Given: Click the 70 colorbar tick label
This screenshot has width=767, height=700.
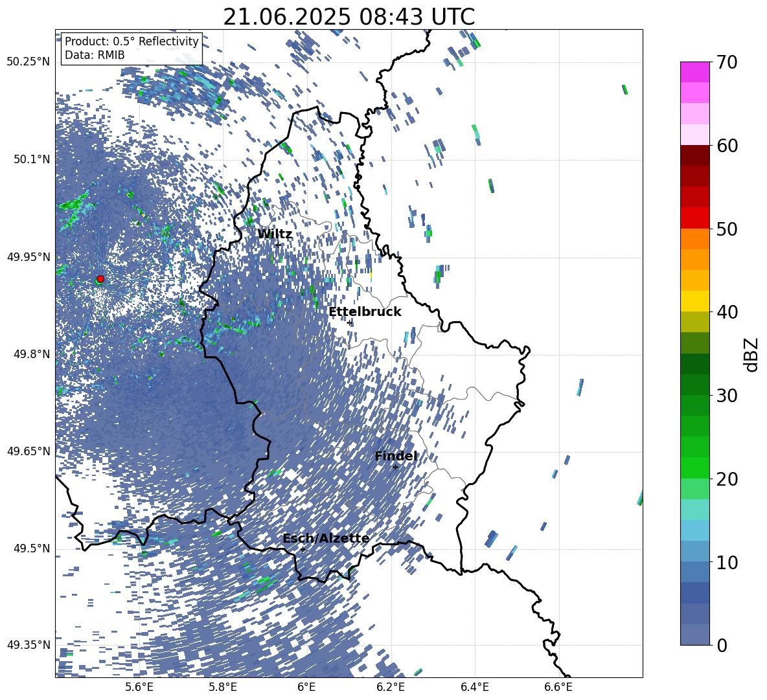Looking at the screenshot, I should (x=727, y=63).
